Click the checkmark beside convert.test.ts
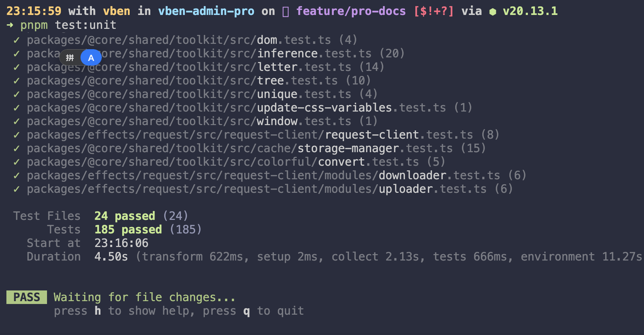The width and height of the screenshot is (644, 335). [x=16, y=162]
